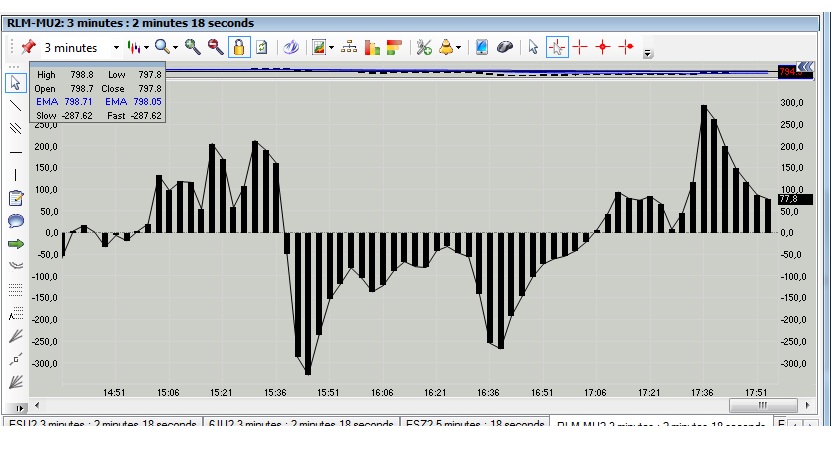Select the plain arrow cursor in top toolbar
This screenshot has height=460, width=831.
pyautogui.click(x=533, y=48)
